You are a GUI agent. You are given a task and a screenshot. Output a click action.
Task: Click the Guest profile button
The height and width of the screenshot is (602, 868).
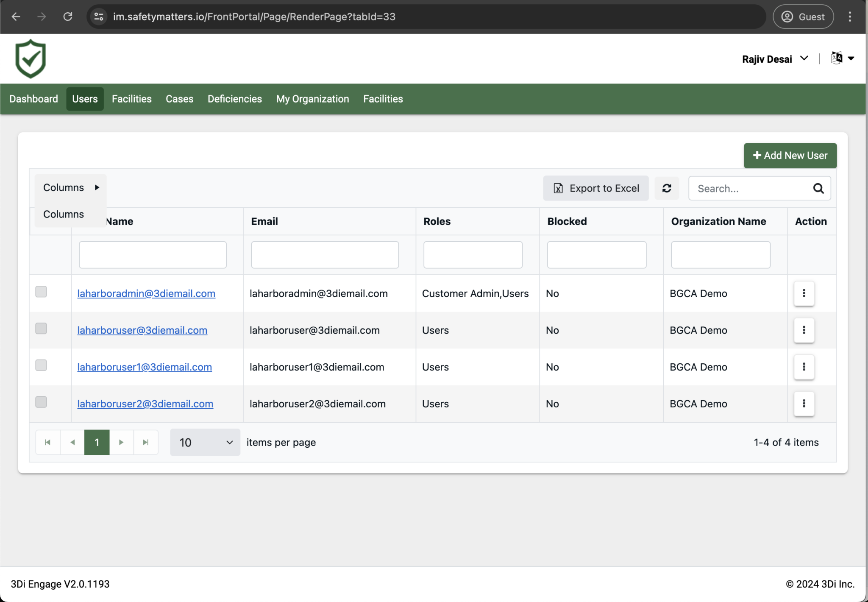[803, 17]
